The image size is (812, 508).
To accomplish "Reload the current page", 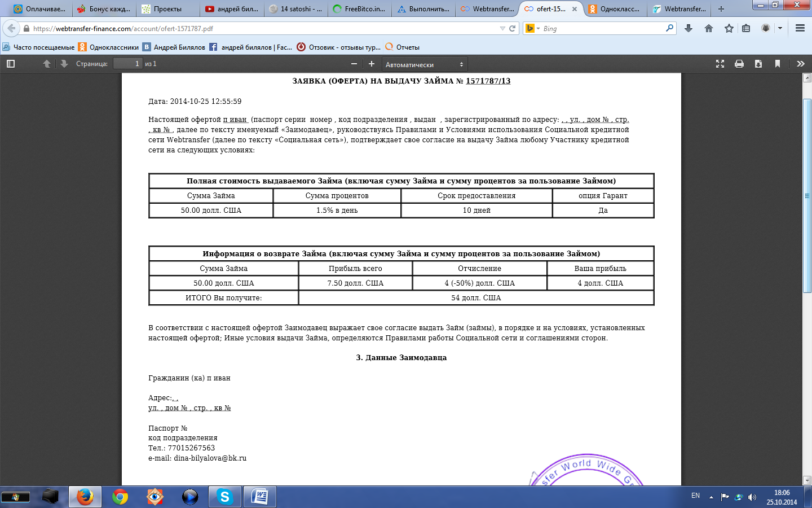I will pos(513,28).
